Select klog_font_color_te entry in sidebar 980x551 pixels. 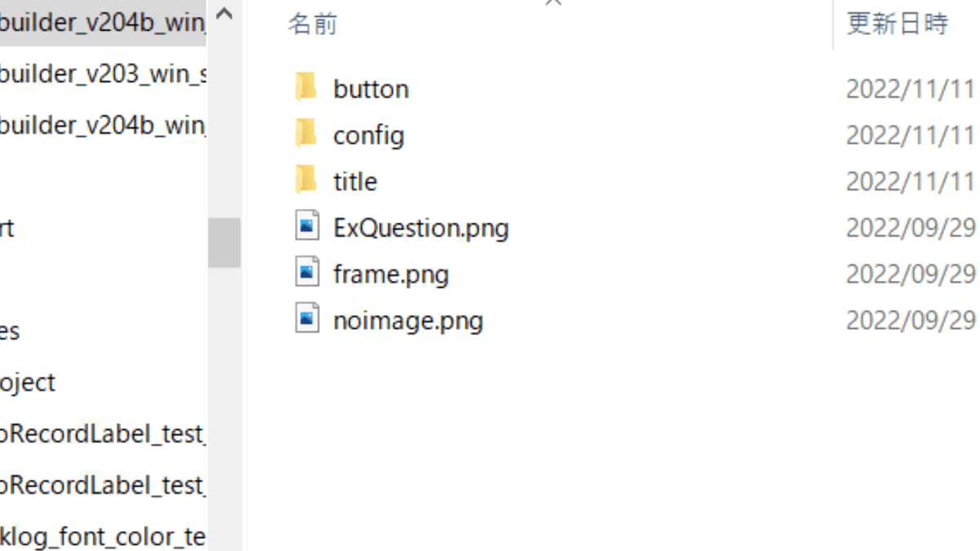point(101,536)
